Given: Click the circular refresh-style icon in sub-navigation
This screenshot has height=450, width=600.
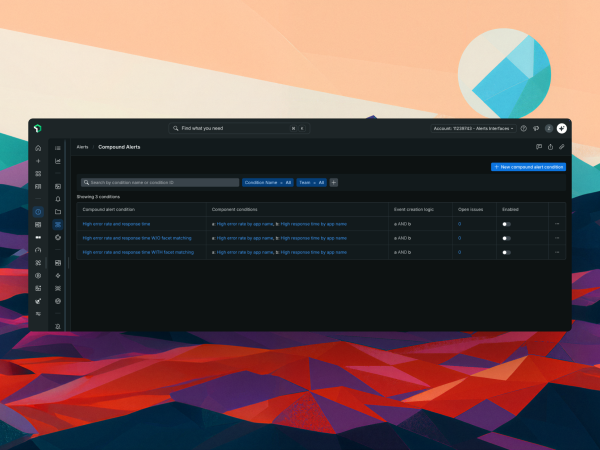Looking at the screenshot, I should coord(58,237).
